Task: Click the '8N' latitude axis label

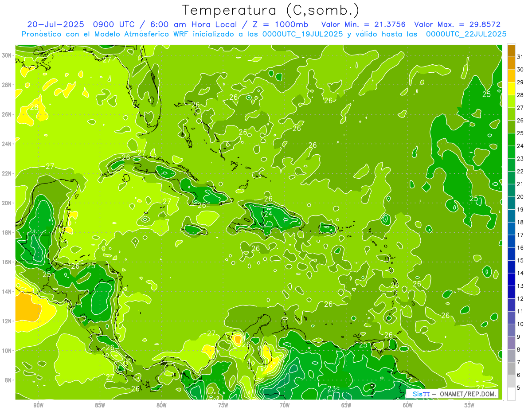Action: tap(9, 380)
